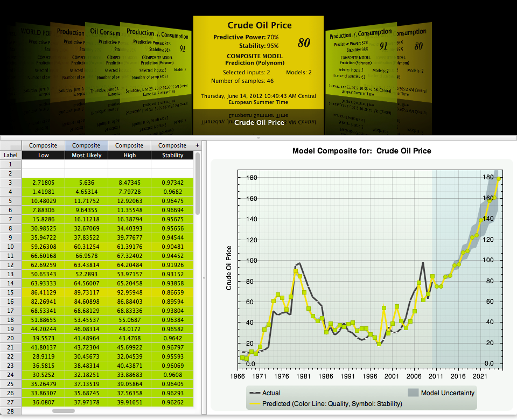Image resolution: width=517 pixels, height=420 pixels.
Task: Click the Model Uncertainty legend swatch
Action: coord(413,393)
